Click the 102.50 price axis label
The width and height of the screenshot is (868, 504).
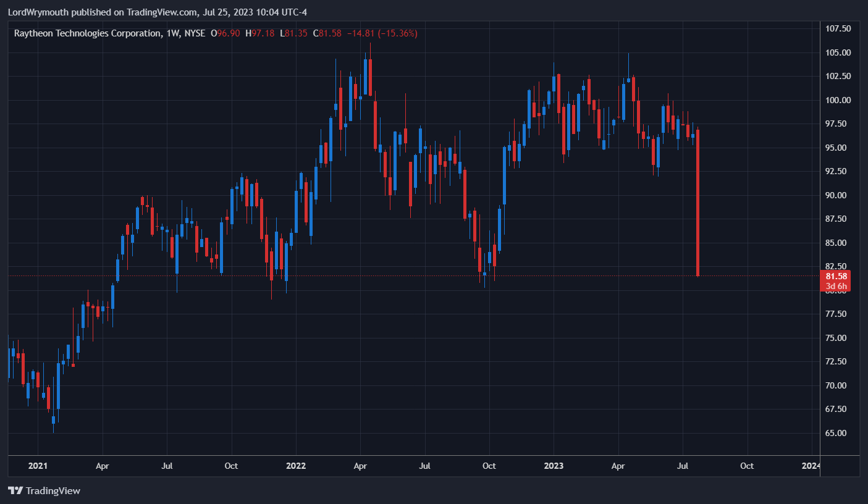click(x=838, y=76)
